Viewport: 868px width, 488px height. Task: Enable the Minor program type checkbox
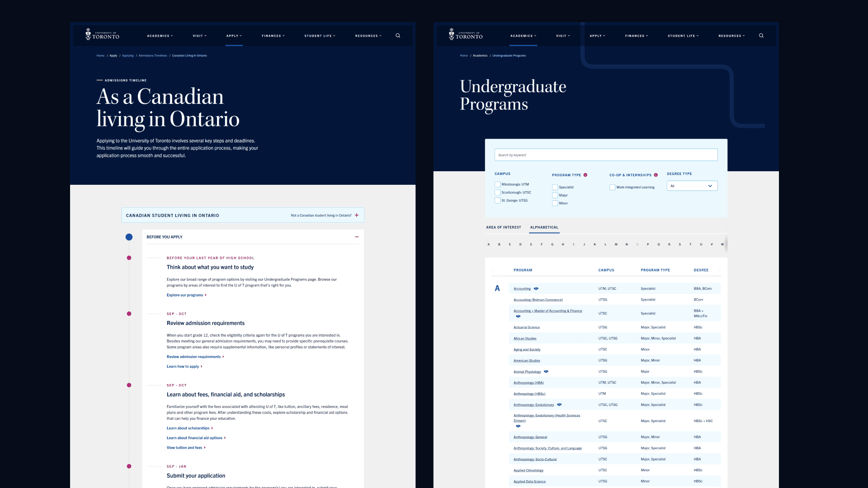coord(555,203)
